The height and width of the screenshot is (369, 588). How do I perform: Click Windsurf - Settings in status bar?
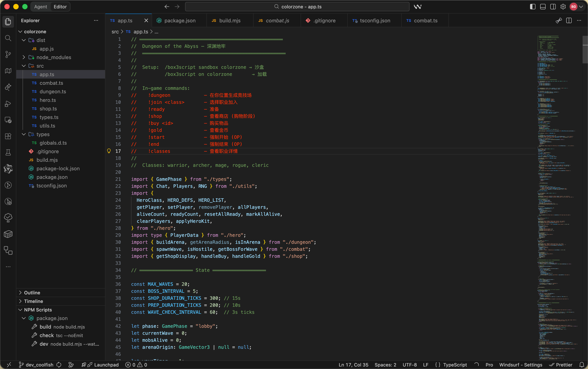click(521, 365)
